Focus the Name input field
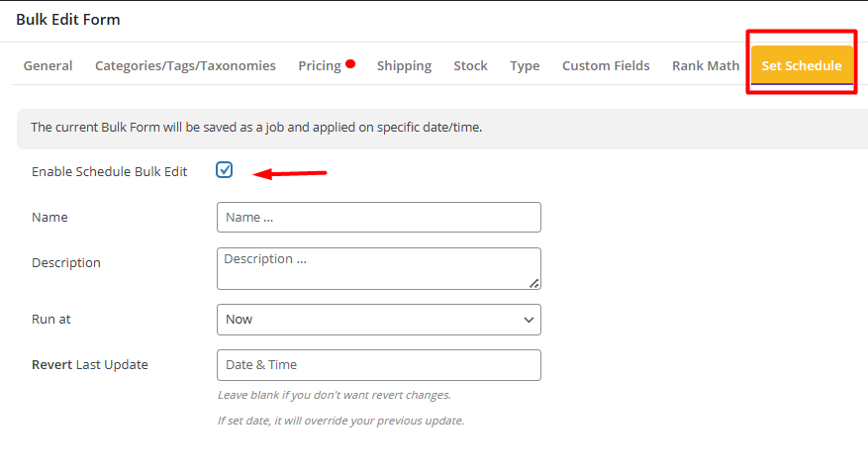The width and height of the screenshot is (868, 473). click(378, 218)
